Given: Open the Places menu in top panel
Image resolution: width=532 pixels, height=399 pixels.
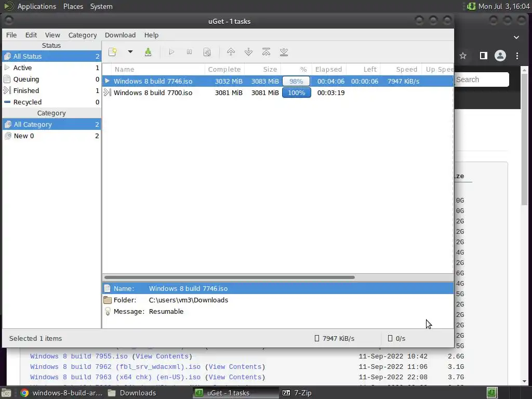Looking at the screenshot, I should [73, 6].
